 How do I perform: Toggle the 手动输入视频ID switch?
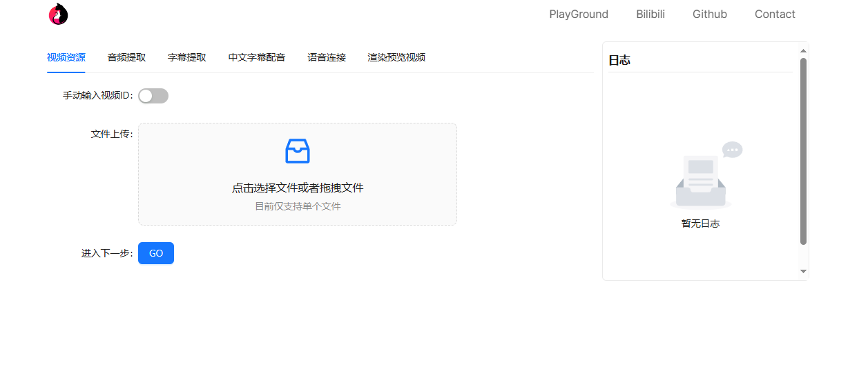[x=153, y=96]
